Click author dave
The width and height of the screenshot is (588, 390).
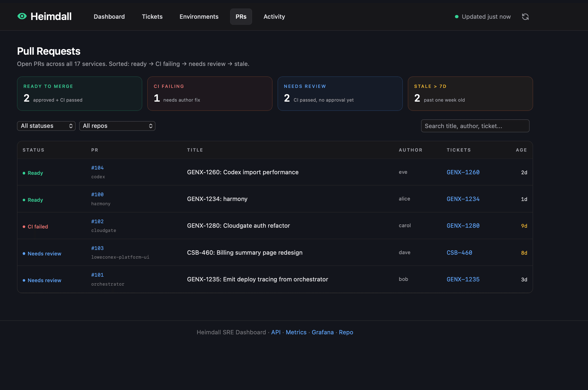click(404, 252)
